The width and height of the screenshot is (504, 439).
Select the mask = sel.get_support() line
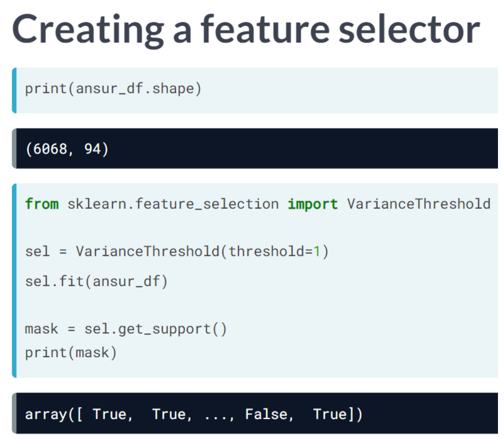[x=126, y=328]
